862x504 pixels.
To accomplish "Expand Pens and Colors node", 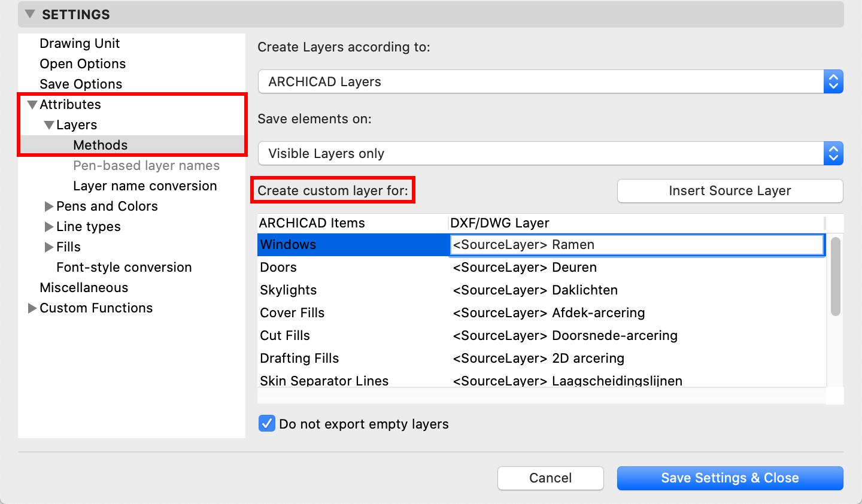I will pos(49,206).
